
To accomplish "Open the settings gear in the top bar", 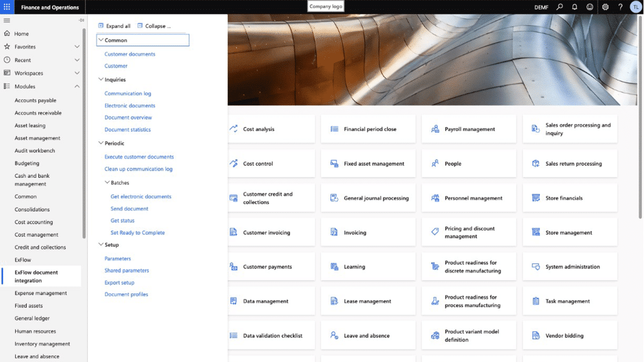I will pos(605,7).
